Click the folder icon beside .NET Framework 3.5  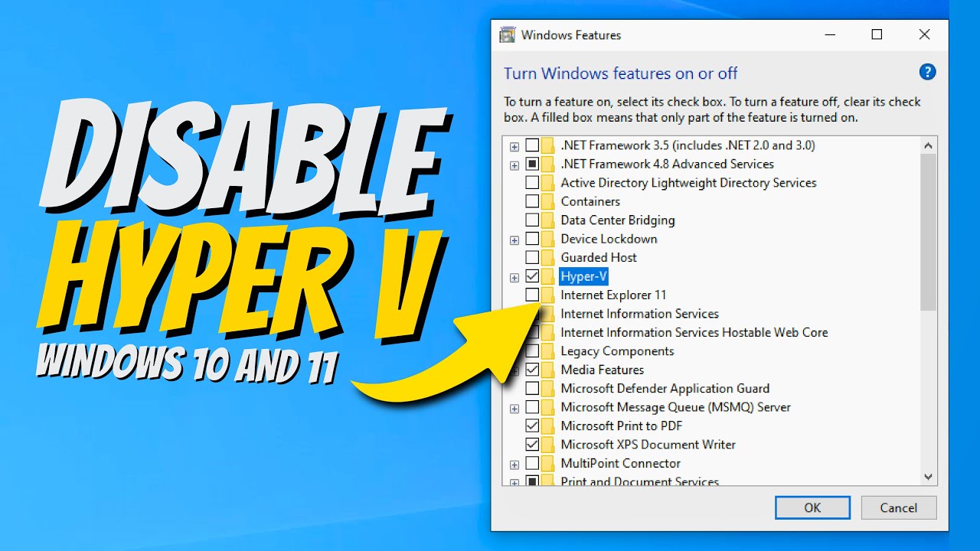pyautogui.click(x=547, y=145)
